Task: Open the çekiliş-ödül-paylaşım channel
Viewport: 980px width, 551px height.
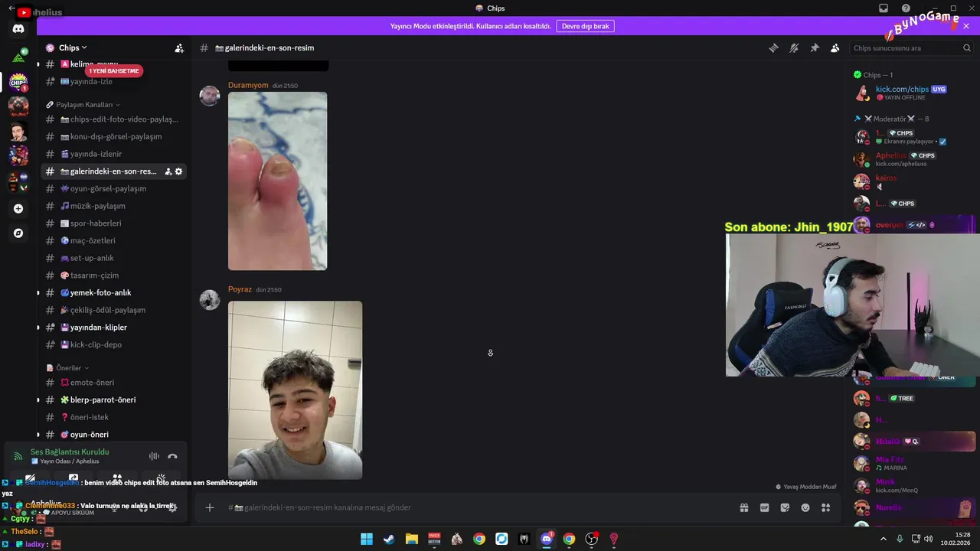Action: [x=113, y=310]
